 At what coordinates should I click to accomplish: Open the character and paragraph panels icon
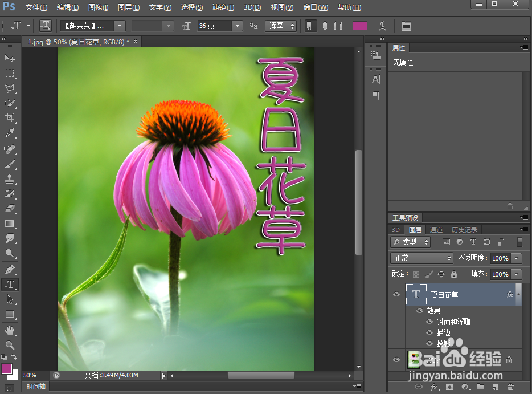point(406,26)
